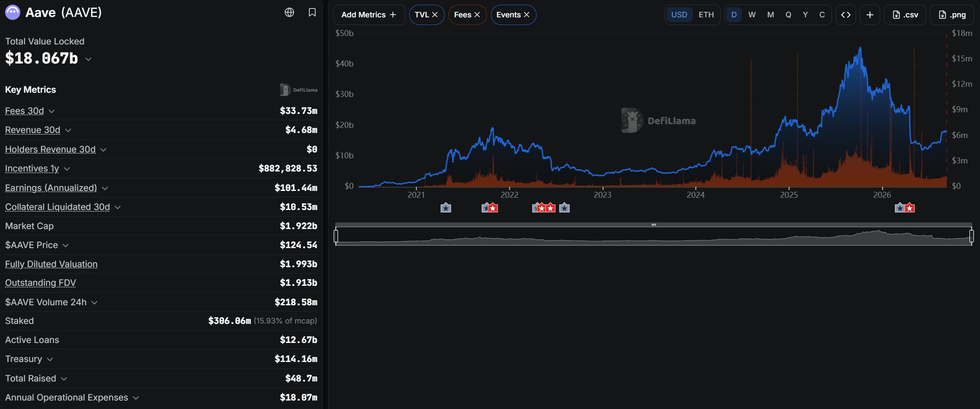Switch chart denomination to USD

pyautogui.click(x=679, y=15)
